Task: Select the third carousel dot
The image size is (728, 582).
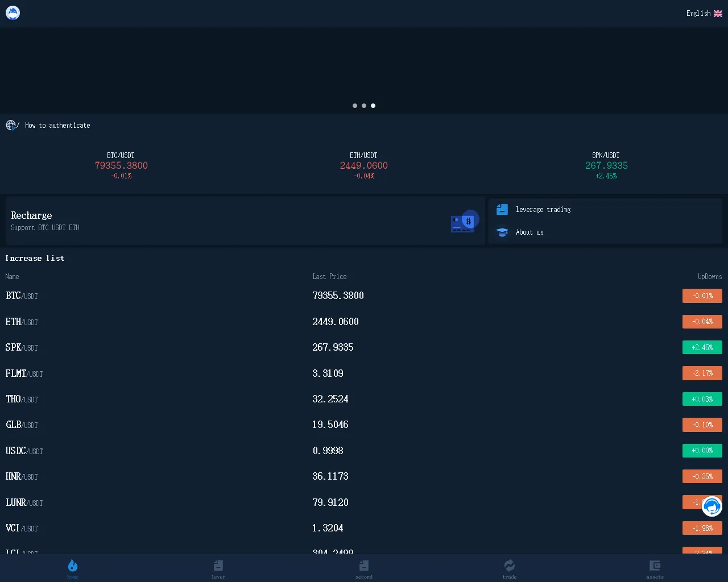Action: click(x=373, y=106)
